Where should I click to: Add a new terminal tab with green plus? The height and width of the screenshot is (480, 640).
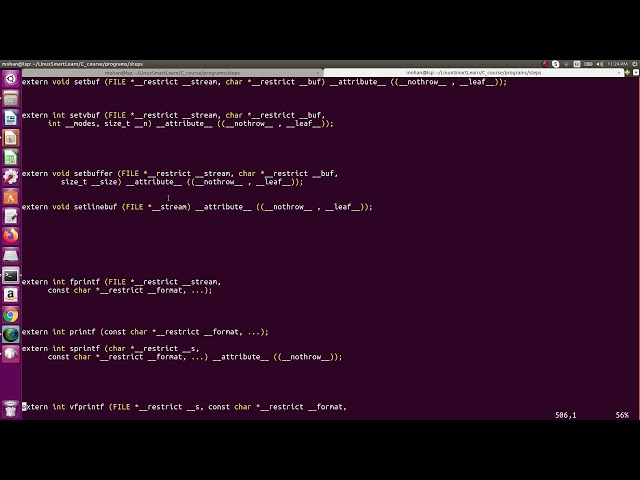click(x=627, y=73)
